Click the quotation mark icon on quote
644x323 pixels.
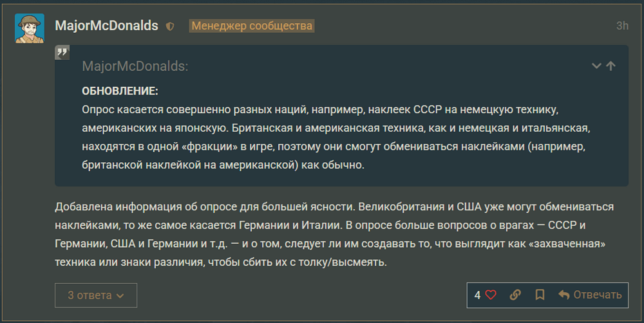pos(62,53)
